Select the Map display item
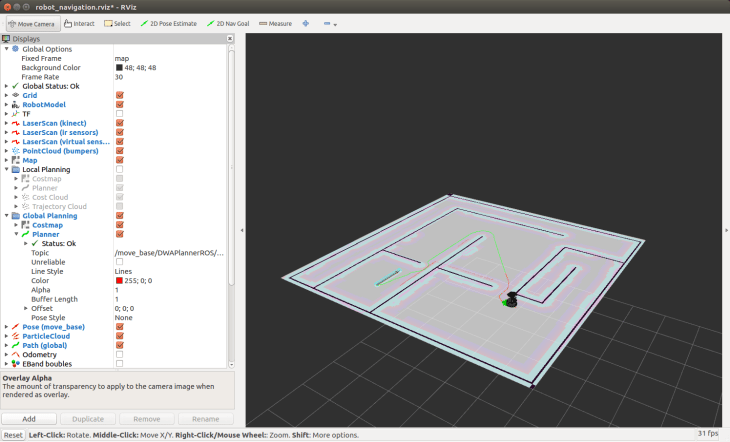Screen dimensions: 730x442 [x=29, y=160]
